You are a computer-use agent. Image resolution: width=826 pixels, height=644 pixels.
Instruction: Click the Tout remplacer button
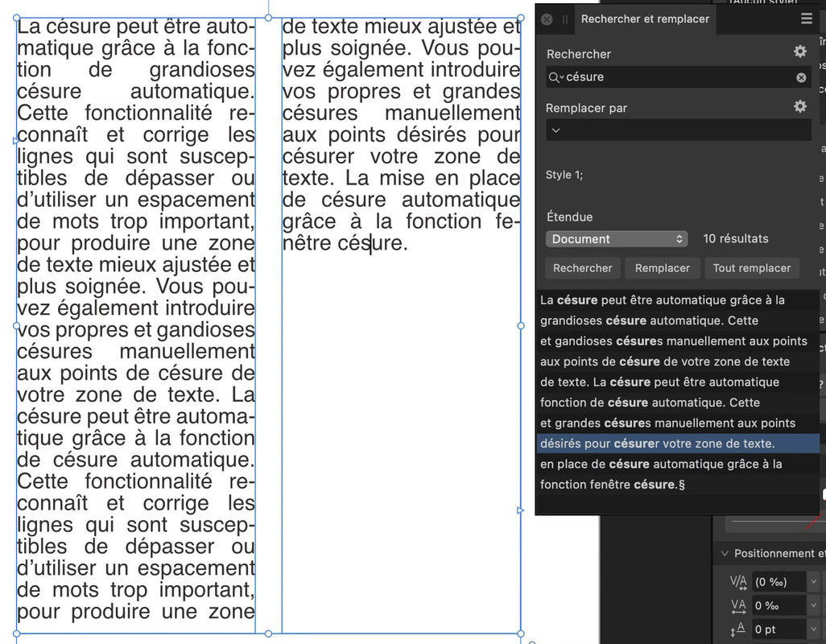coord(752,268)
